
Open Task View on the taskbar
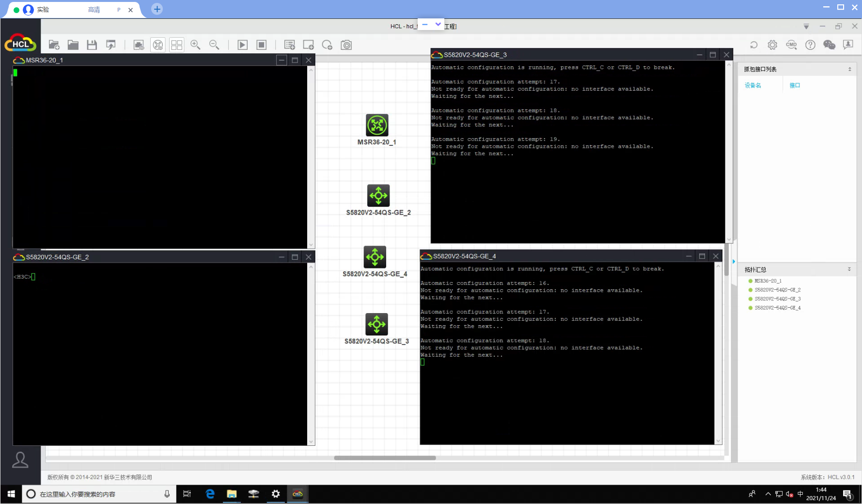(187, 494)
